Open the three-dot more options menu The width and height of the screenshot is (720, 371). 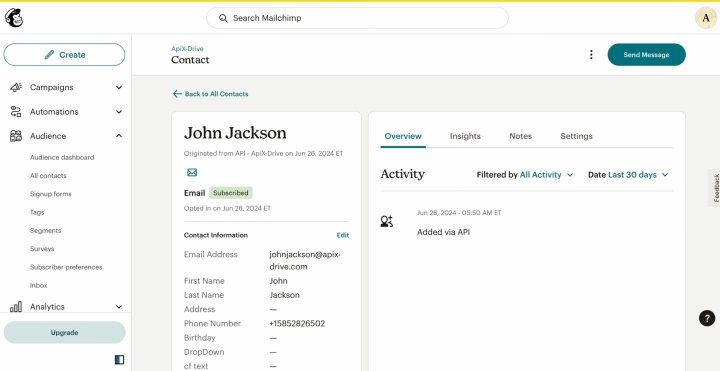click(x=591, y=55)
